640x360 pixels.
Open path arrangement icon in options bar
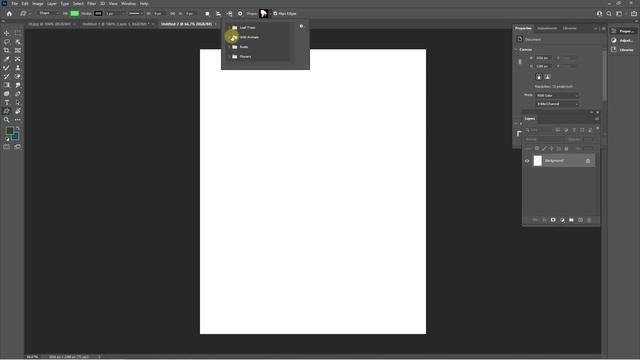tap(229, 13)
